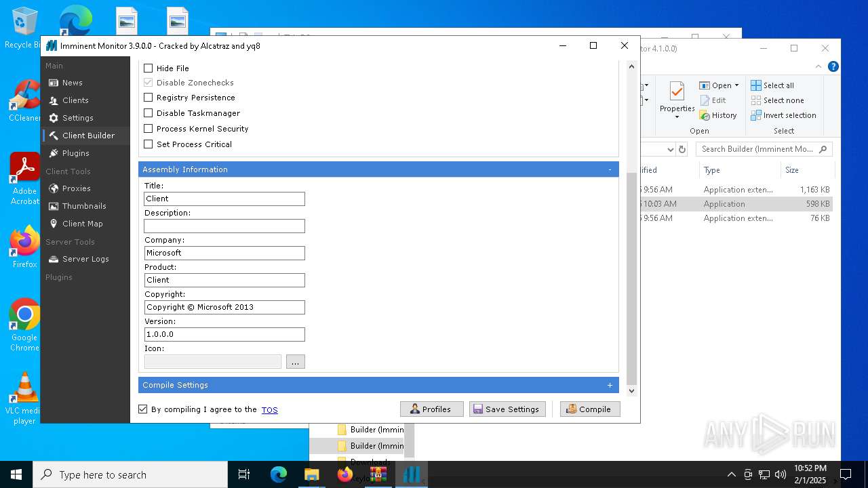Open the TOS link

click(270, 409)
